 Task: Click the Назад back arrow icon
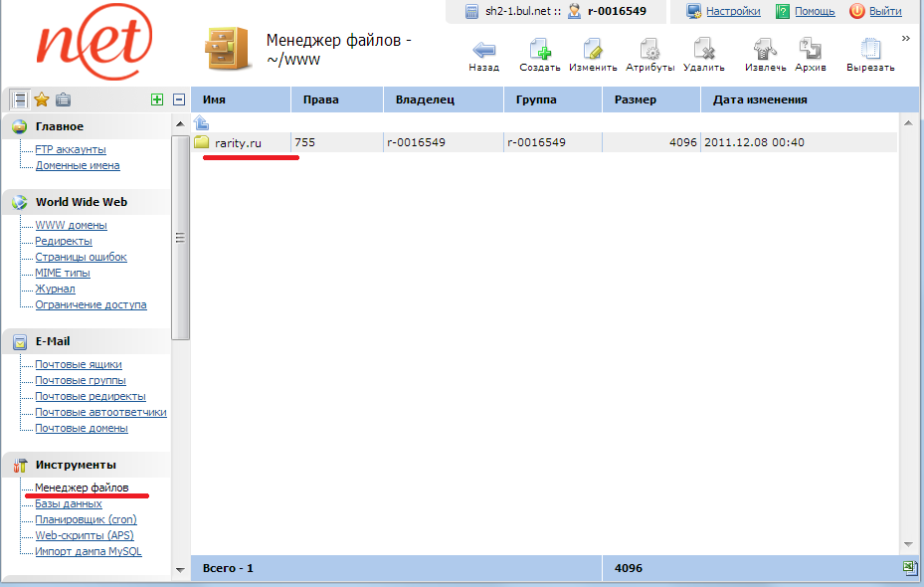click(484, 50)
